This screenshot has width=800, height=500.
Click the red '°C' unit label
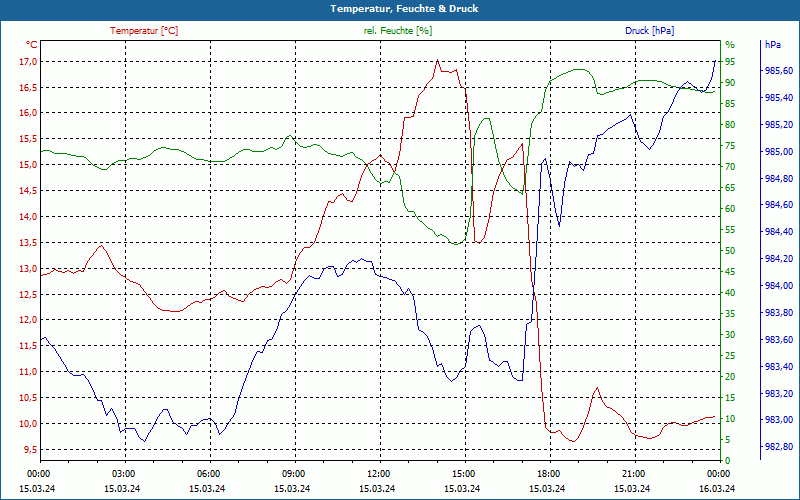pos(32,45)
